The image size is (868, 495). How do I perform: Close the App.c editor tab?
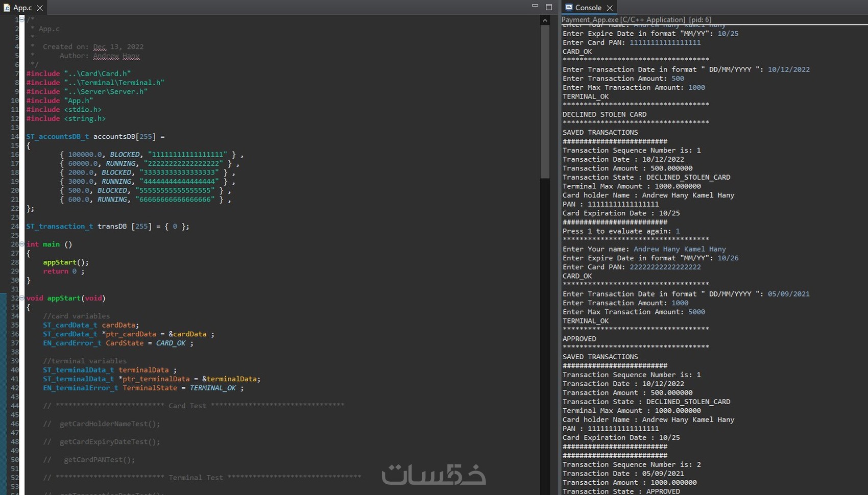40,8
